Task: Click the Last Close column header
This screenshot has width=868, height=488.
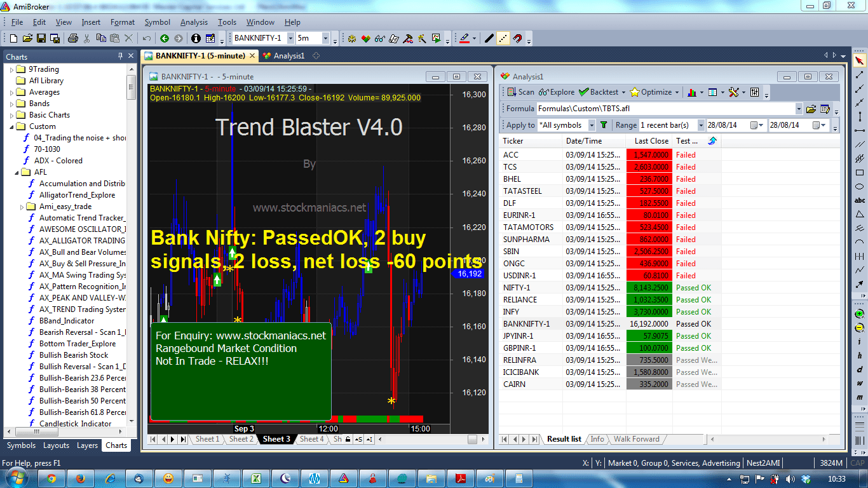Action: 649,141
